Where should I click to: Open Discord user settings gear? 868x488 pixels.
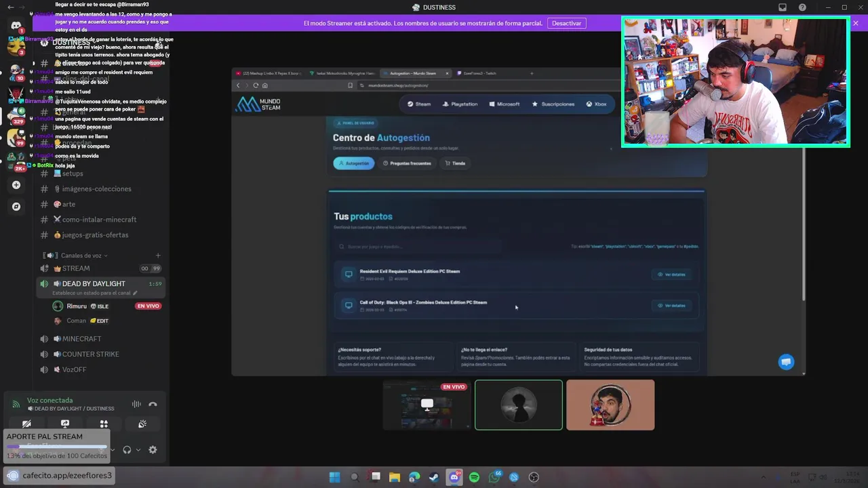point(153,449)
